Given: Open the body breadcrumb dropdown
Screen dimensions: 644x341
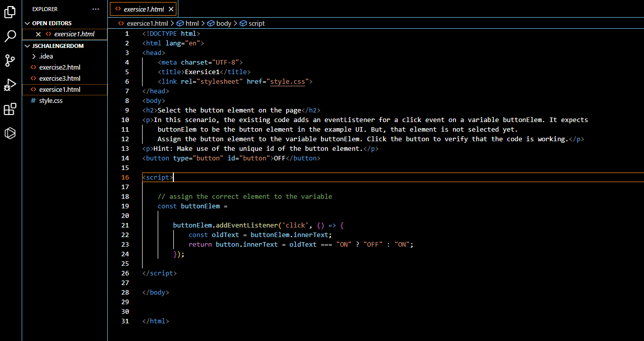Looking at the screenshot, I should pos(223,23).
